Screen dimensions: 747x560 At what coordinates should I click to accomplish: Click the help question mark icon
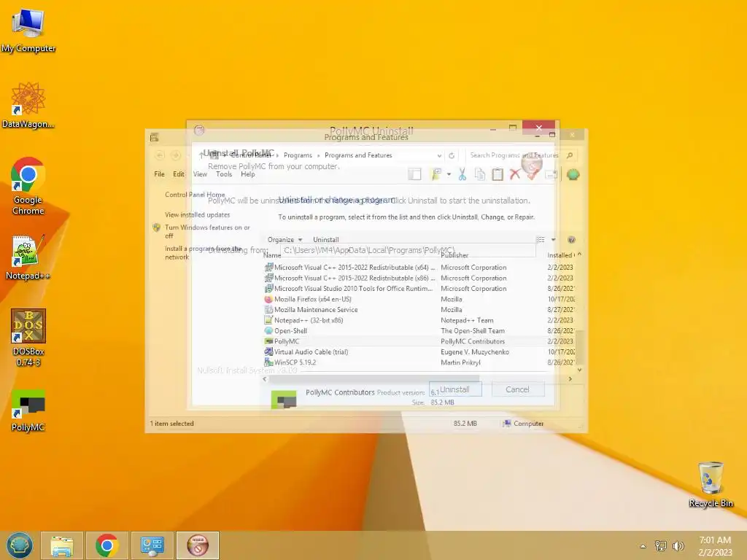click(x=572, y=239)
